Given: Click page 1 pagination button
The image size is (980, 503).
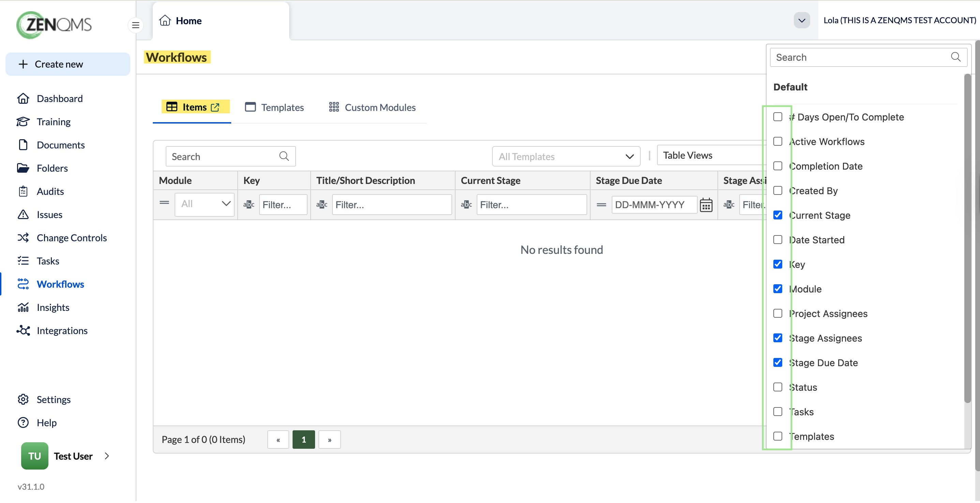Looking at the screenshot, I should [x=303, y=440].
